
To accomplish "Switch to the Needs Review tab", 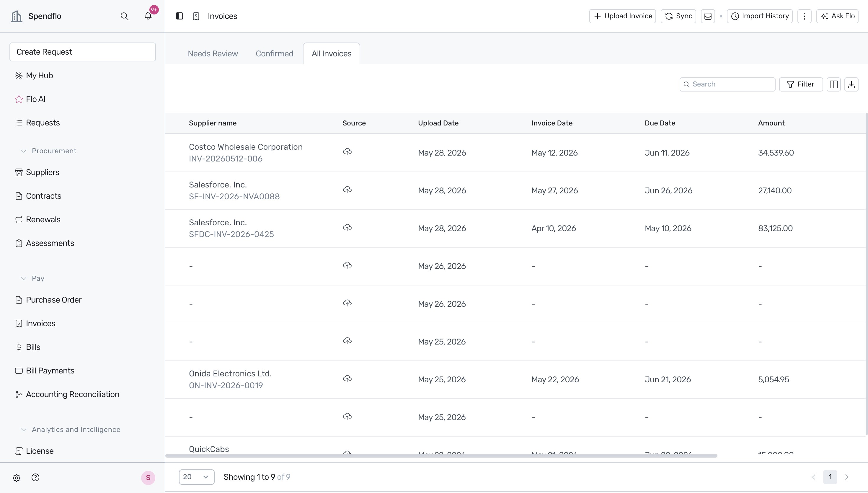I will point(213,53).
